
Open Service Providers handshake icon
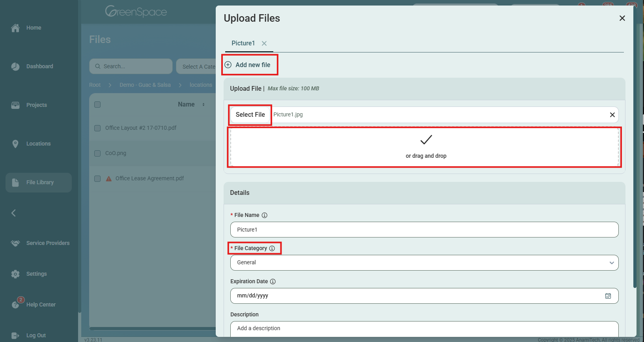(15, 243)
